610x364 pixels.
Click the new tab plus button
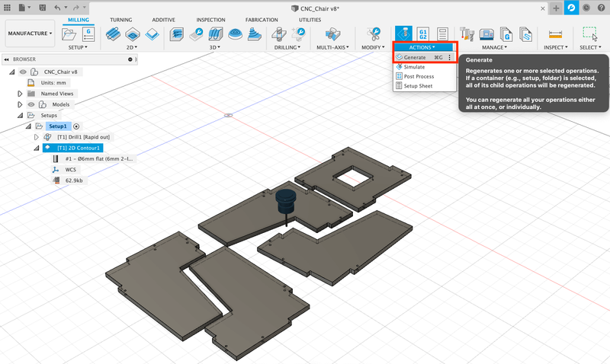pyautogui.click(x=554, y=7)
